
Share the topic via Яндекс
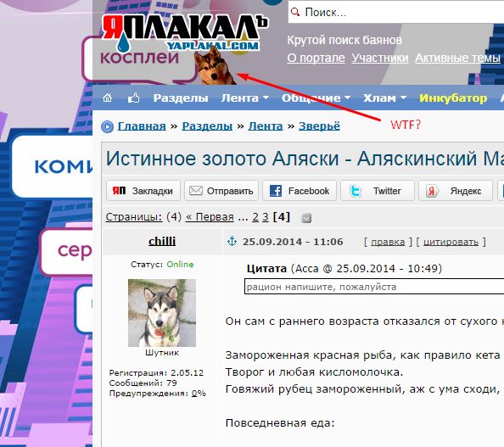pyautogui.click(x=456, y=191)
